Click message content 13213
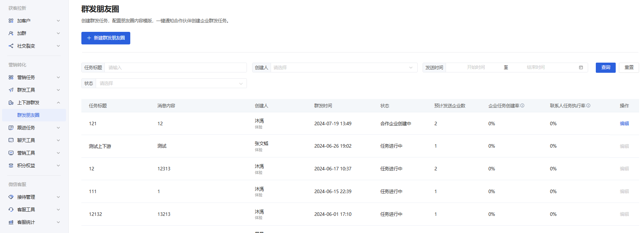Viewport: 644px width, 233px height. pyautogui.click(x=164, y=214)
